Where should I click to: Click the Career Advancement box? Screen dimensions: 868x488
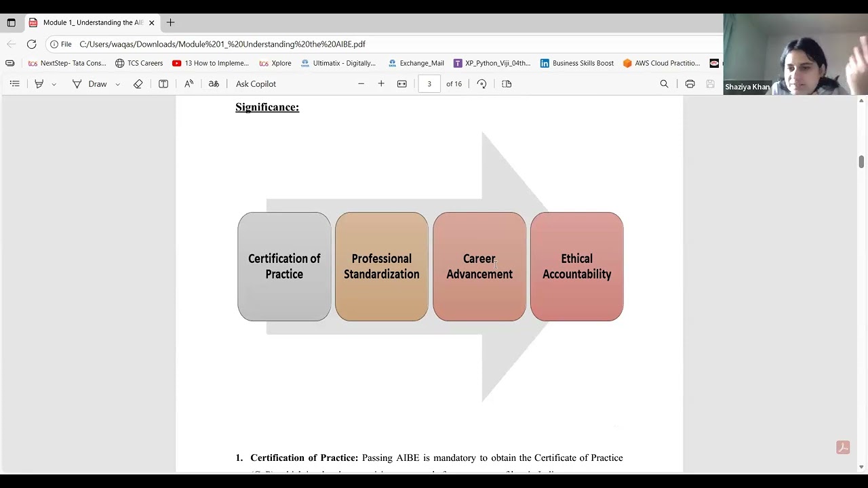click(x=479, y=266)
